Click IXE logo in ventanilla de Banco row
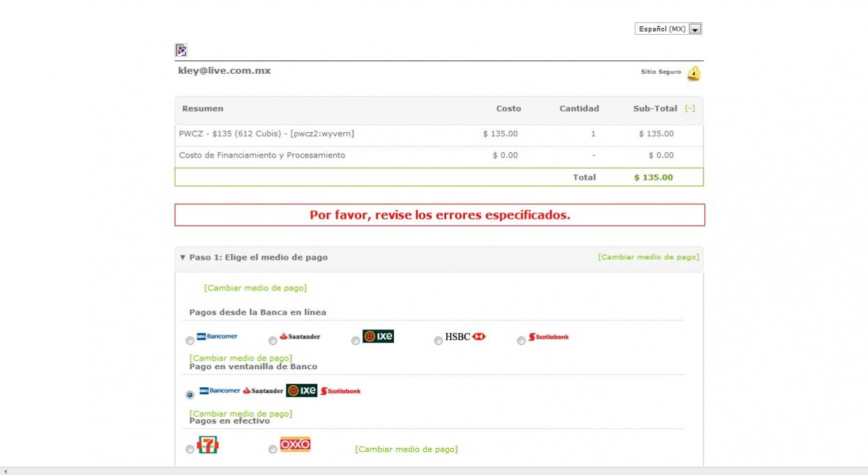 [301, 391]
